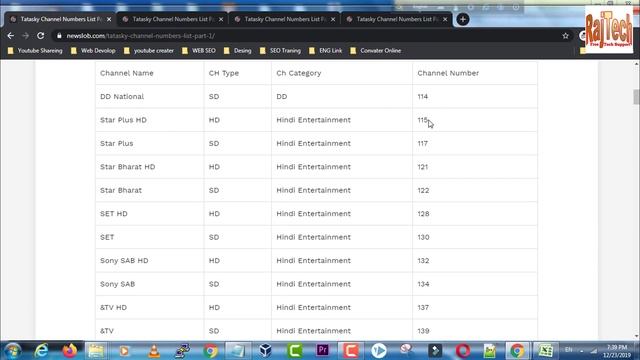640x360 pixels.
Task: Open the ENG Link bookmark folder
Action: 325,51
